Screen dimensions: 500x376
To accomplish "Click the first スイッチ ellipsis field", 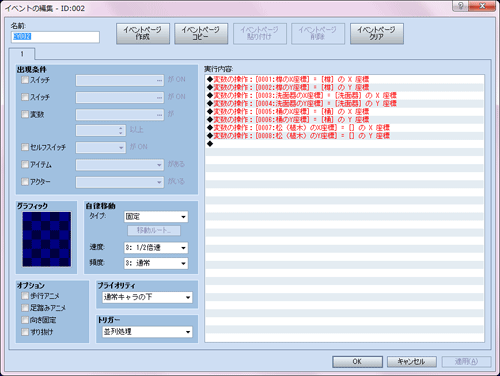I will pos(120,80).
